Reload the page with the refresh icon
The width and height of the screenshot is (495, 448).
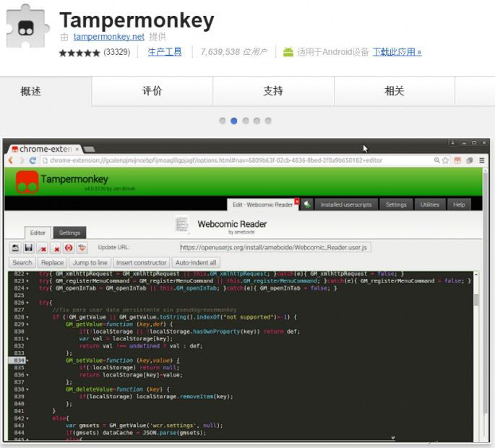coord(33,160)
